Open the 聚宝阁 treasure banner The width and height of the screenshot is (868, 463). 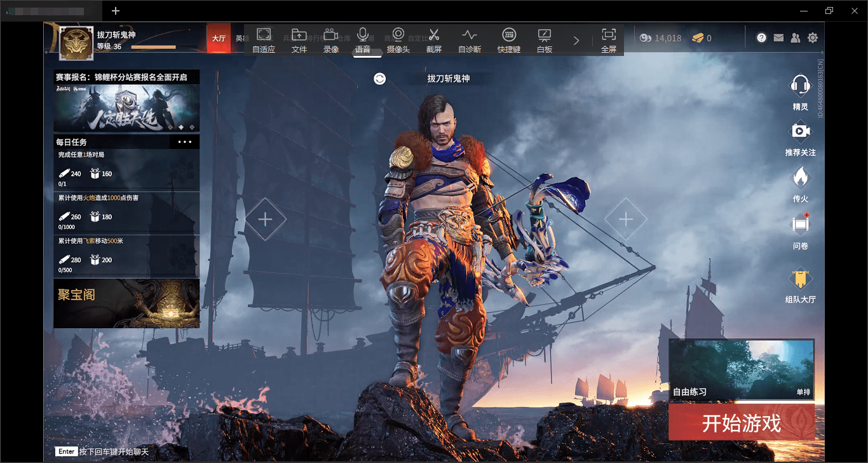pos(126,303)
